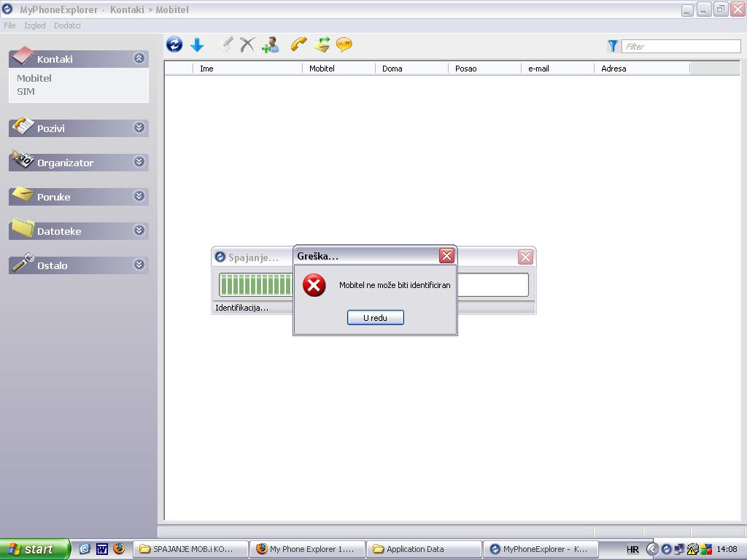Expand the Organizator sidebar section
This screenshot has height=560, width=747.
(139, 161)
